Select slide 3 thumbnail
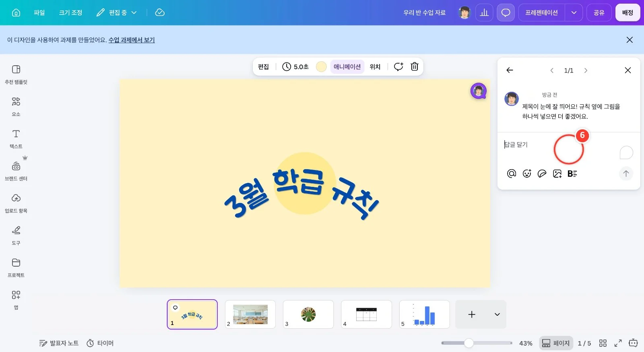Image resolution: width=644 pixels, height=352 pixels. tap(308, 314)
